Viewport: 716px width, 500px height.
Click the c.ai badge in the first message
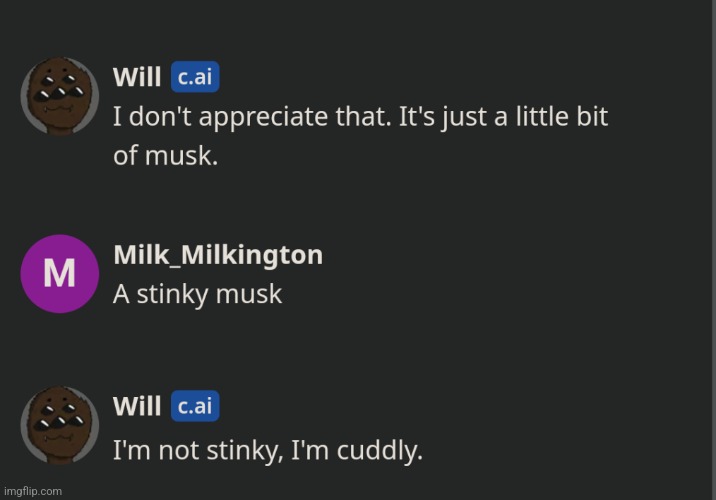[x=195, y=78]
